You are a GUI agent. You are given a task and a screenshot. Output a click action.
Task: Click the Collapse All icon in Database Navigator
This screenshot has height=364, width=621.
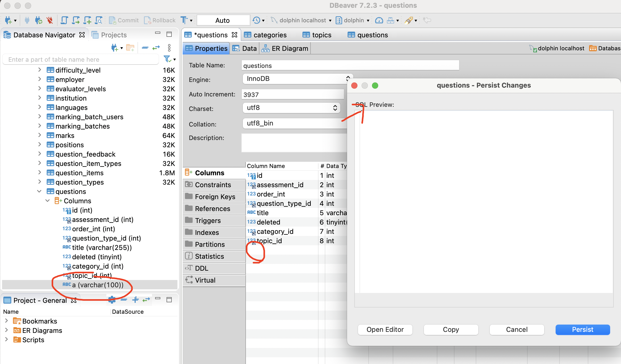pyautogui.click(x=145, y=48)
